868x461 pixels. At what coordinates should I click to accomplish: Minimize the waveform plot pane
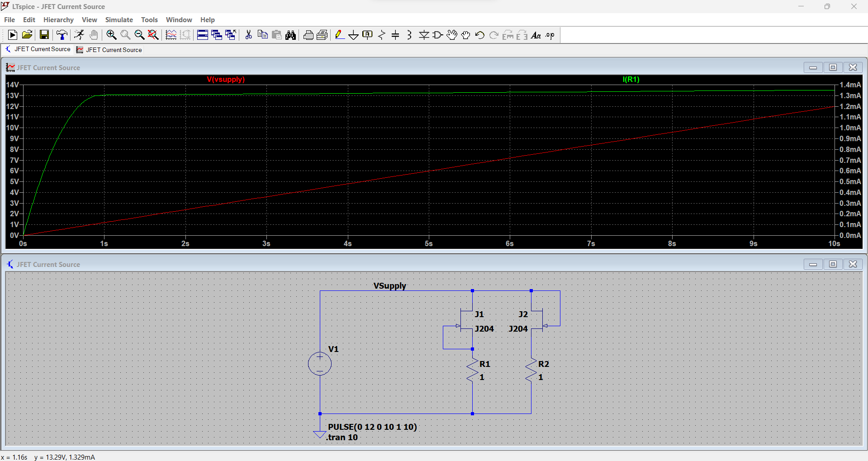813,67
